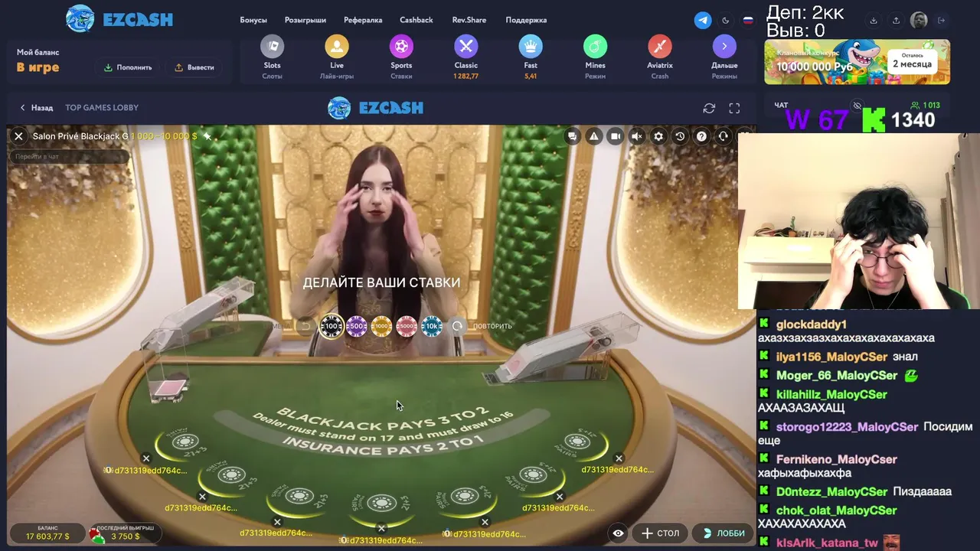Select the Fast category icon

(x=531, y=47)
